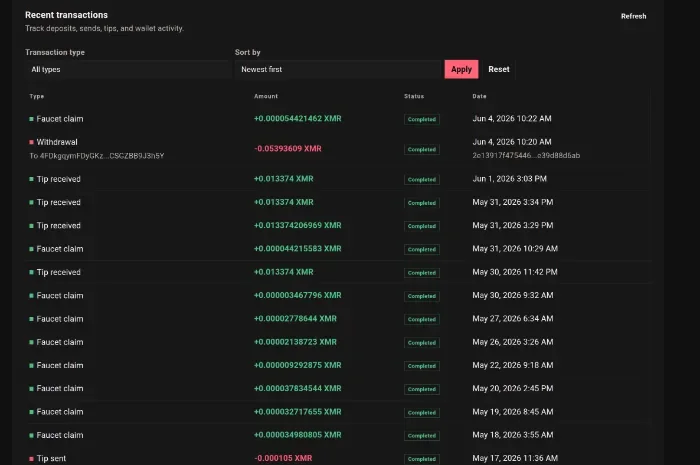Click amount +0.000003467796 XMR
The height and width of the screenshot is (465, 700).
click(x=297, y=295)
